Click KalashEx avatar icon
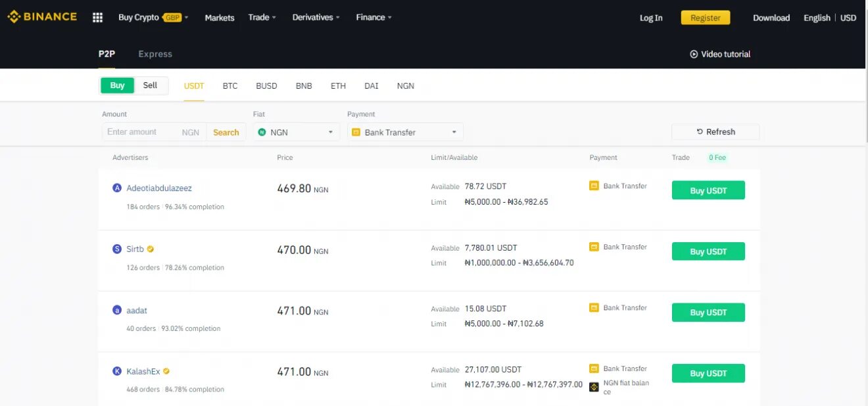Image resolution: width=868 pixels, height=406 pixels. (117, 371)
